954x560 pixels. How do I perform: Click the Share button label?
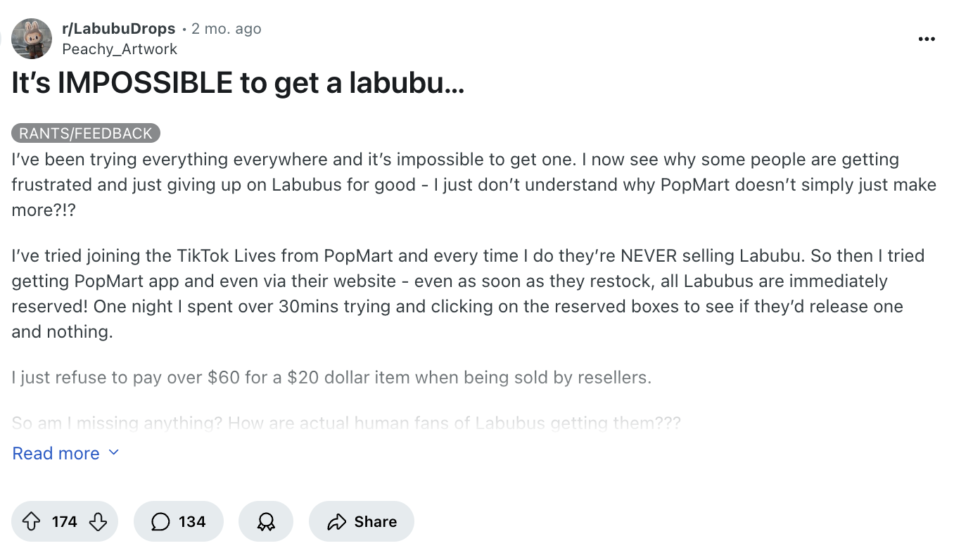coord(375,521)
